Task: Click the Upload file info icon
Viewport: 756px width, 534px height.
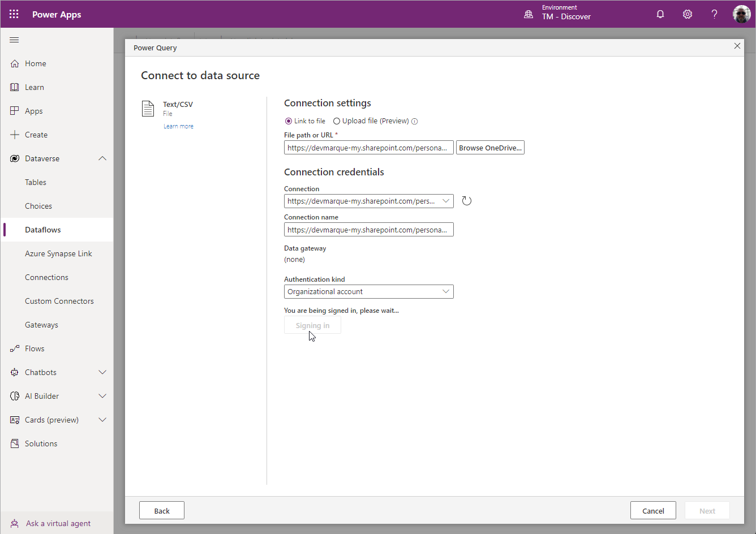Action: click(414, 121)
